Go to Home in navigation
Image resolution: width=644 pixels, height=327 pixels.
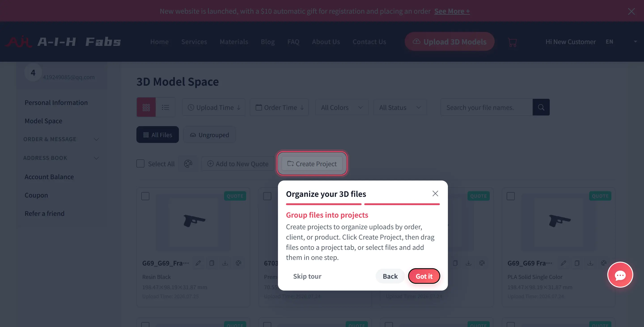coord(159,42)
